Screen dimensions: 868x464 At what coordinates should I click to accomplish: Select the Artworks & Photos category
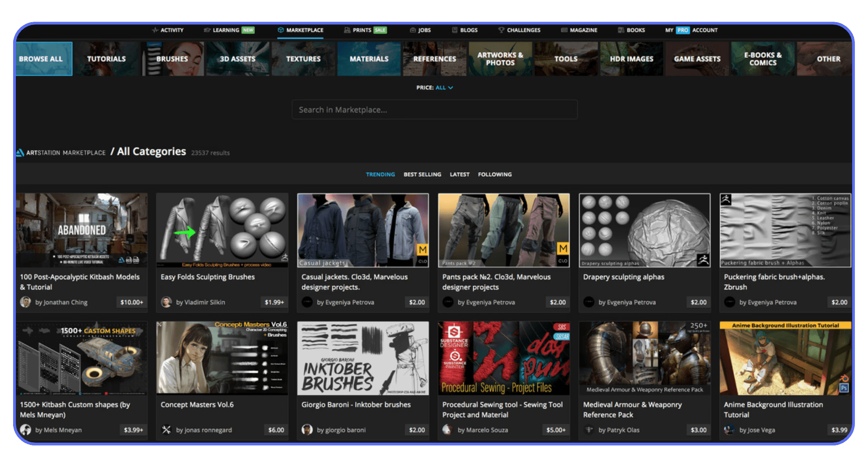click(500, 59)
